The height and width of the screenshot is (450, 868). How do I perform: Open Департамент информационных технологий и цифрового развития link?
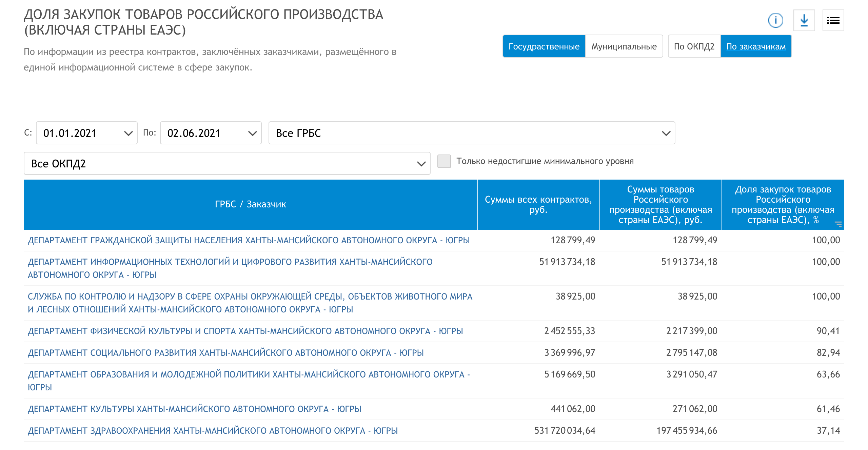(x=230, y=268)
